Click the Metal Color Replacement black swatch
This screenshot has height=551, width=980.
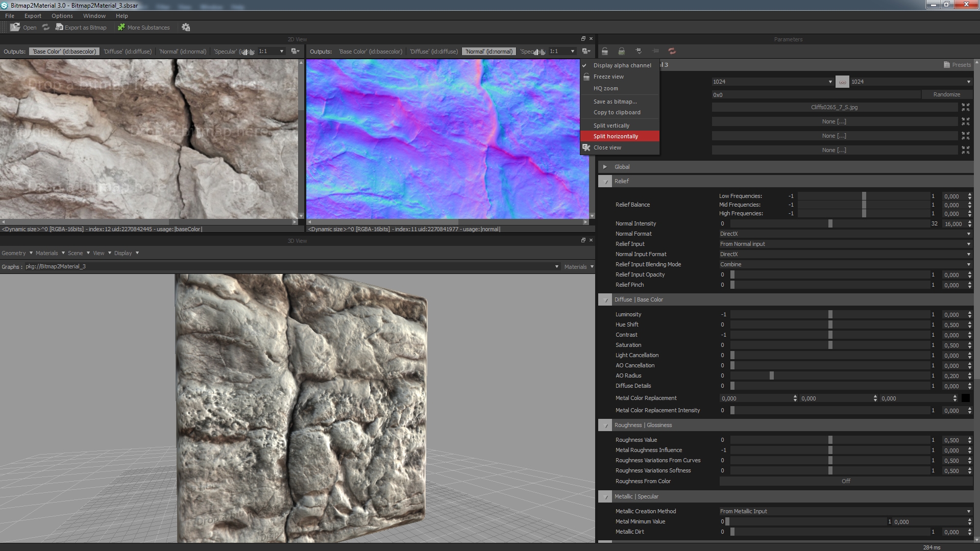(965, 398)
